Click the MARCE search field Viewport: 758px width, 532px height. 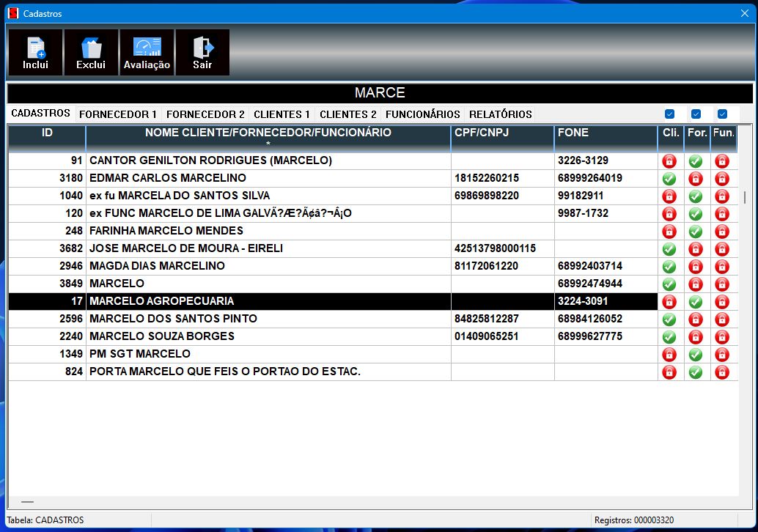point(380,93)
